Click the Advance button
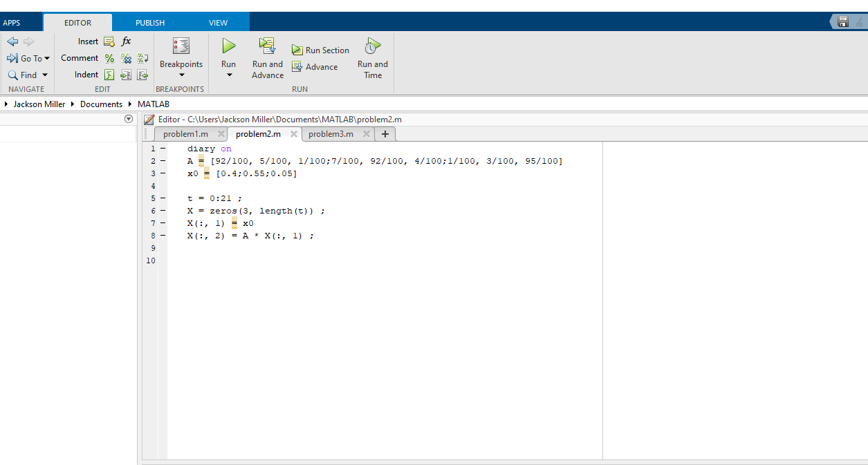This screenshot has width=868, height=465. [315, 67]
